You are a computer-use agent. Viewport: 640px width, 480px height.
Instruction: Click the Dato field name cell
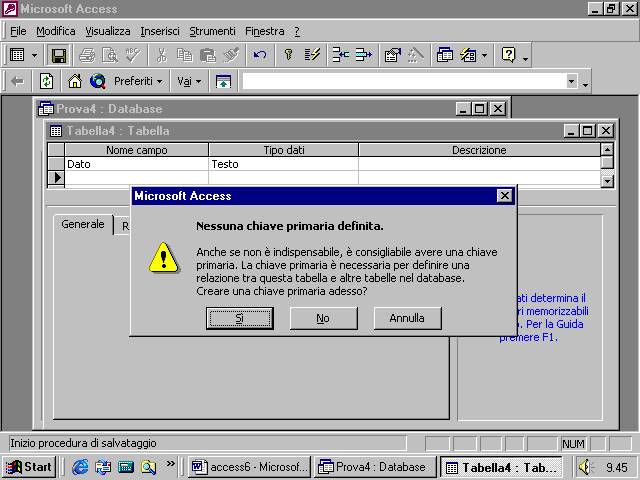[x=136, y=164]
